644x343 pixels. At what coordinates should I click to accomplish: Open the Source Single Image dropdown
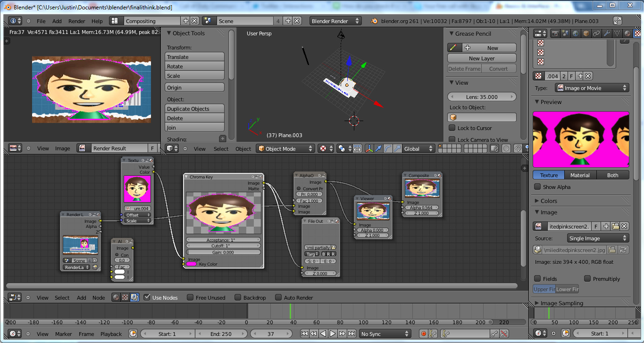[599, 238]
